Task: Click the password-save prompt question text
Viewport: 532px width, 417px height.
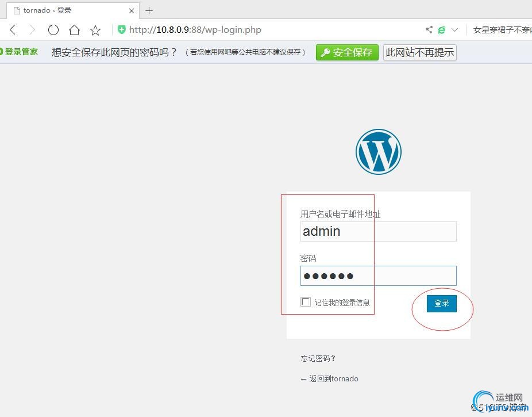Action: tap(114, 52)
